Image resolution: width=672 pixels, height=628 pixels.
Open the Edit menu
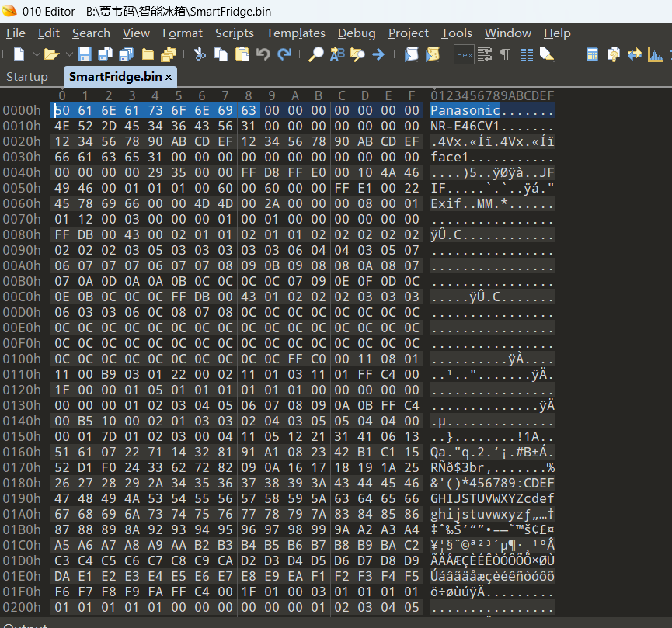point(48,33)
